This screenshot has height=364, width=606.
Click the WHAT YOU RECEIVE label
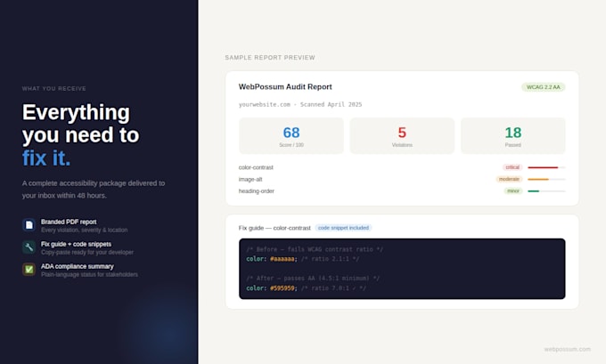(x=54, y=89)
